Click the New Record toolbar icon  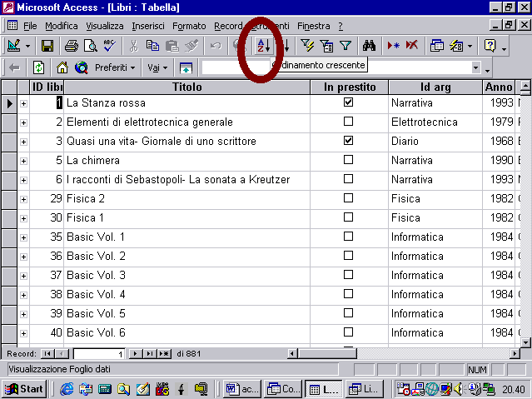(x=393, y=46)
